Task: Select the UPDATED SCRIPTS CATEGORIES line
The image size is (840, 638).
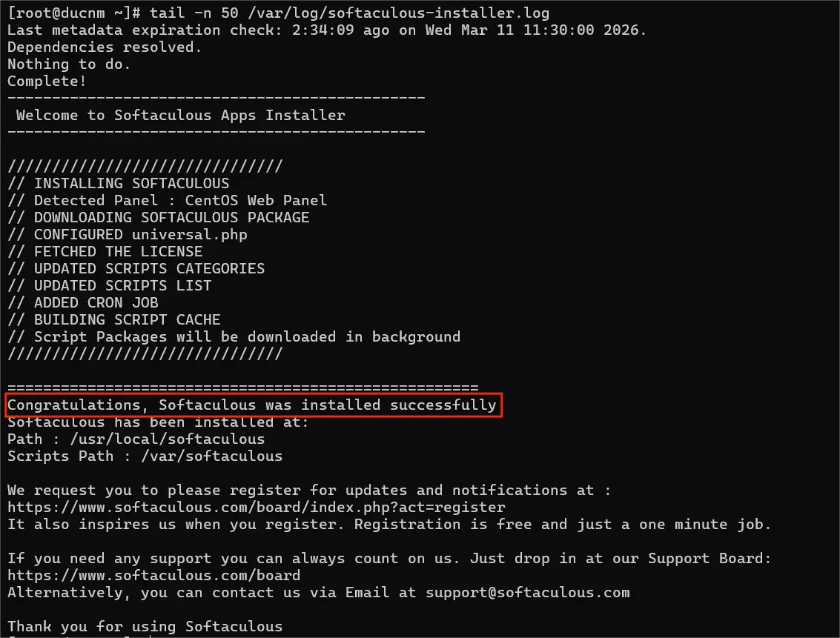Action: pyautogui.click(x=136, y=268)
